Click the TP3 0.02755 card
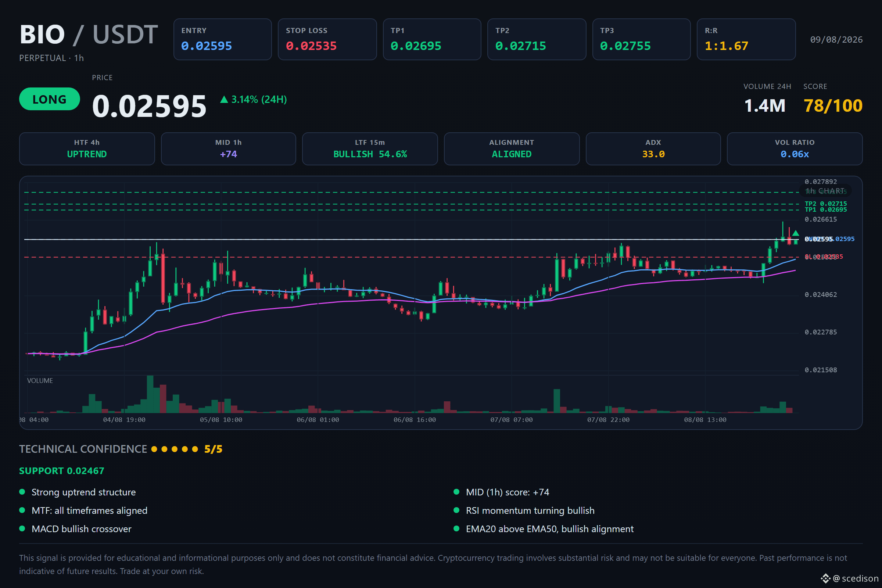882x588 pixels. (641, 39)
